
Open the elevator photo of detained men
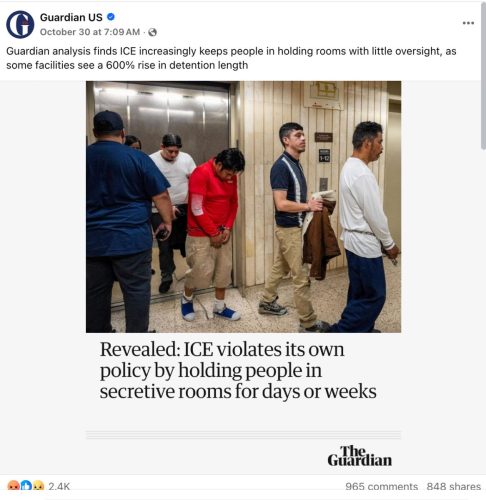click(x=243, y=207)
